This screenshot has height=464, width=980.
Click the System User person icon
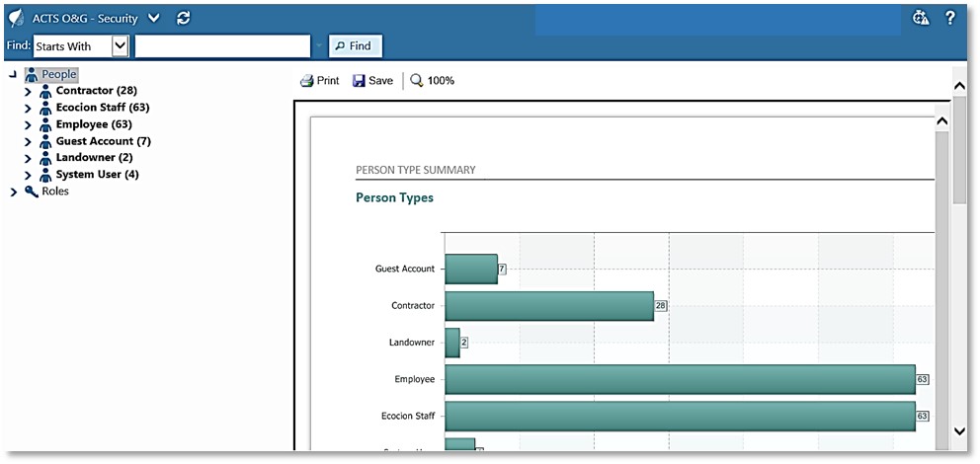pyautogui.click(x=45, y=176)
